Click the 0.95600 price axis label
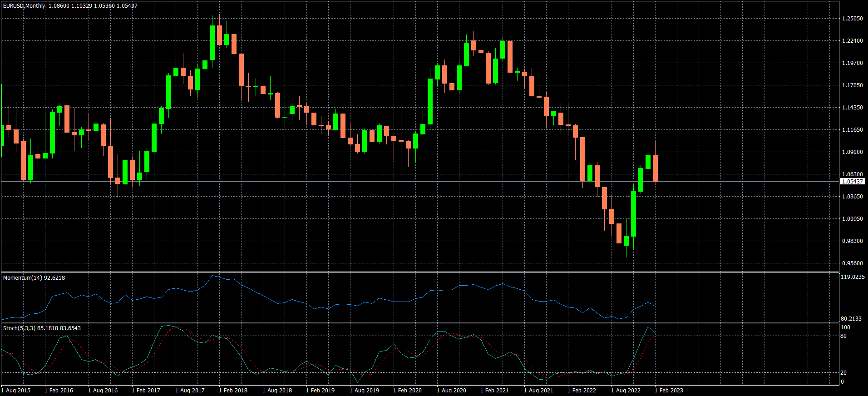 pos(852,263)
